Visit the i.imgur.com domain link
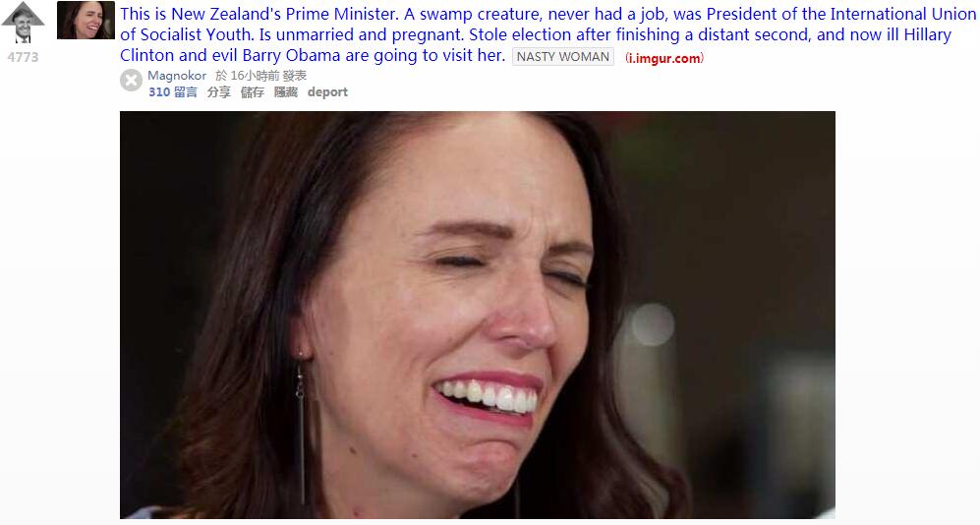This screenshot has width=980, height=525. (x=664, y=58)
